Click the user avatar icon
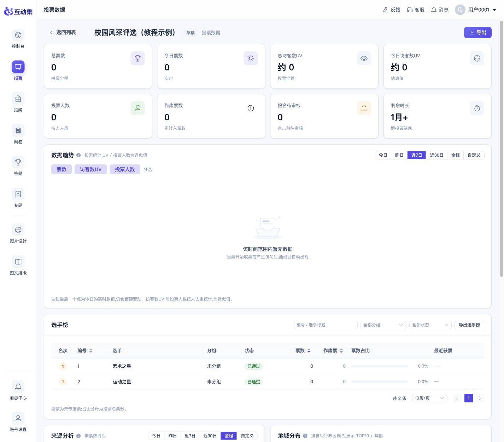The height and width of the screenshot is (442, 504). (460, 10)
